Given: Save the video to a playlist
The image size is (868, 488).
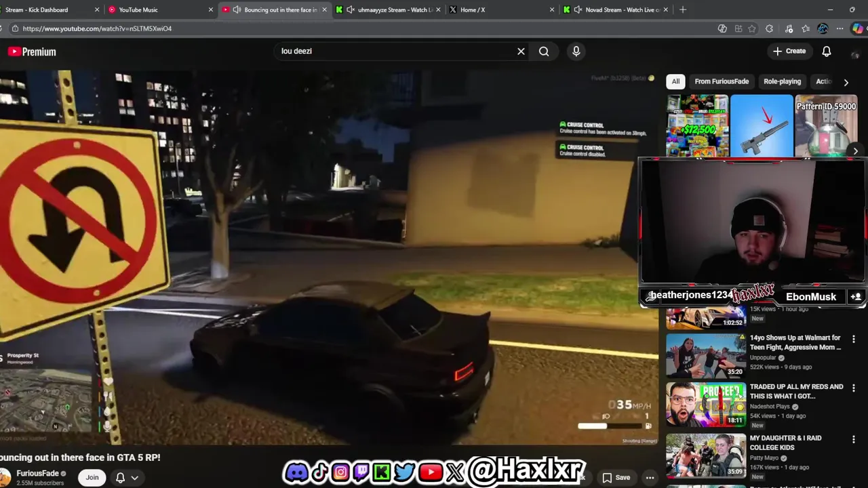Looking at the screenshot, I should (616, 477).
